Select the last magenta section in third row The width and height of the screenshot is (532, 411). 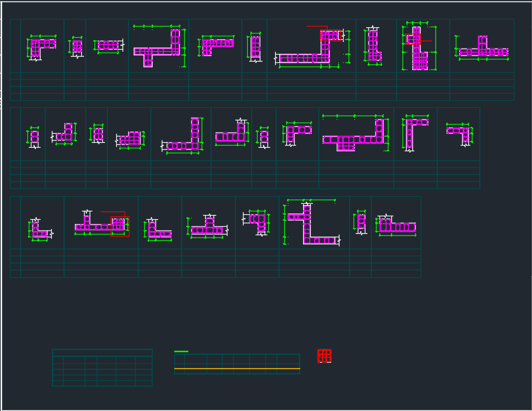398,225
